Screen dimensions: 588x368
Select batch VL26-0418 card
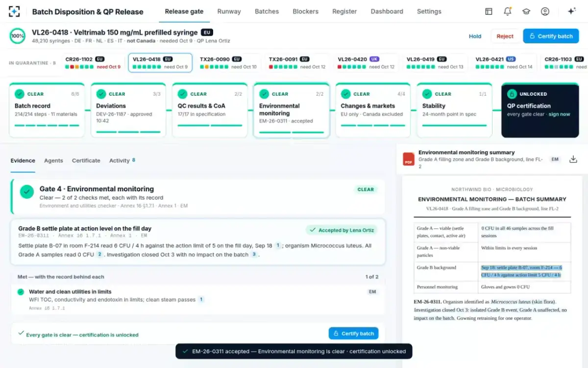click(x=160, y=63)
